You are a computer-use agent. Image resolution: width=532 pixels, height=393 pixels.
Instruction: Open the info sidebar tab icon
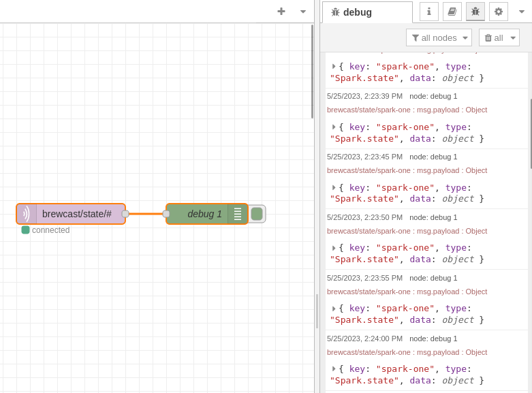[429, 12]
